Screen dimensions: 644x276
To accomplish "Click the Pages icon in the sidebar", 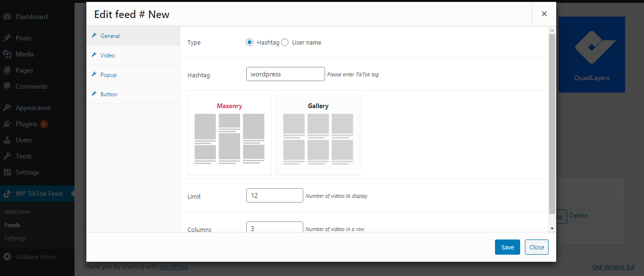I will click(7, 70).
